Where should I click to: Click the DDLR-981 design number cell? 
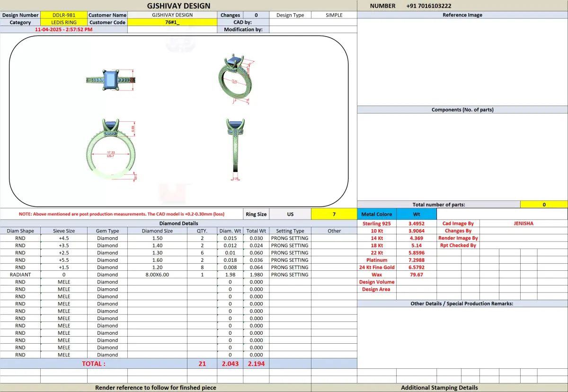click(x=64, y=15)
